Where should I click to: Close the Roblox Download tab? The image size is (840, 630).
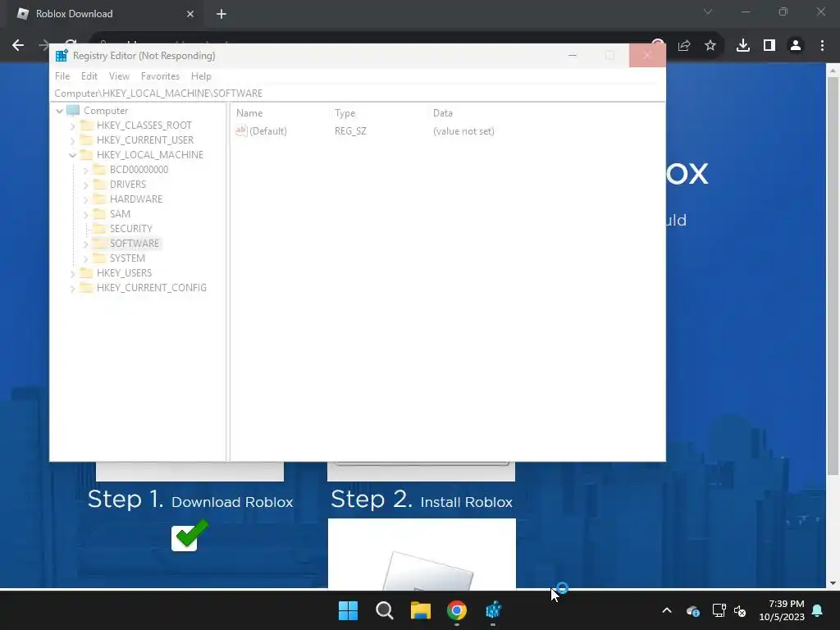pyautogui.click(x=190, y=14)
